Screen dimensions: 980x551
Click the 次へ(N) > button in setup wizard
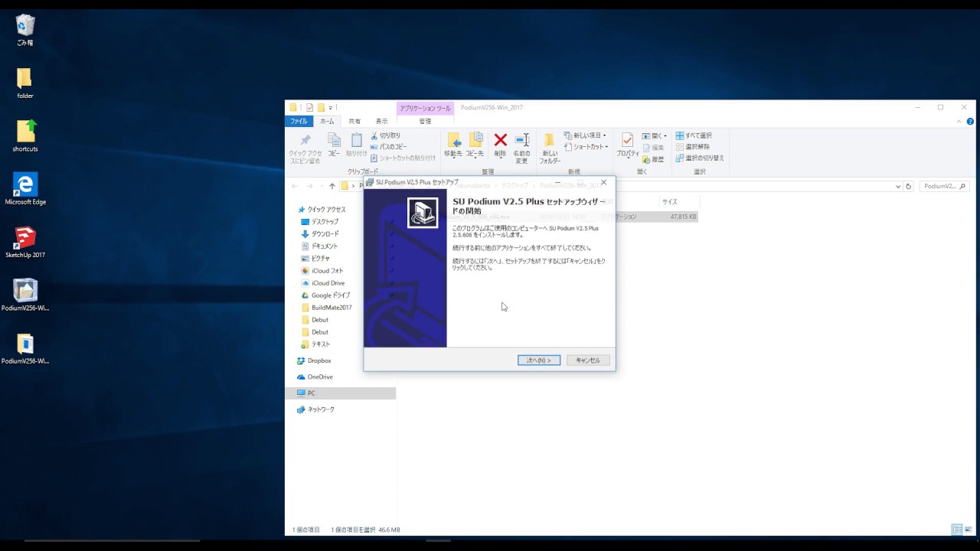[x=539, y=360]
